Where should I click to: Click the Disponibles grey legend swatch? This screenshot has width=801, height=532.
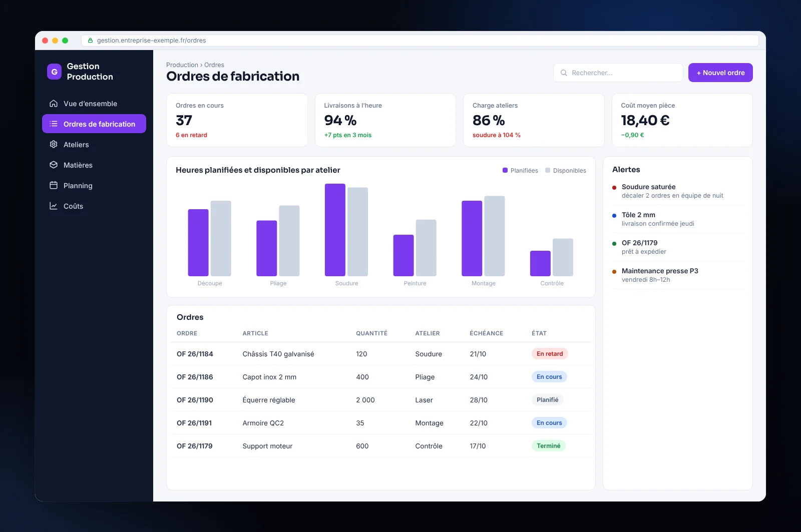(x=548, y=170)
